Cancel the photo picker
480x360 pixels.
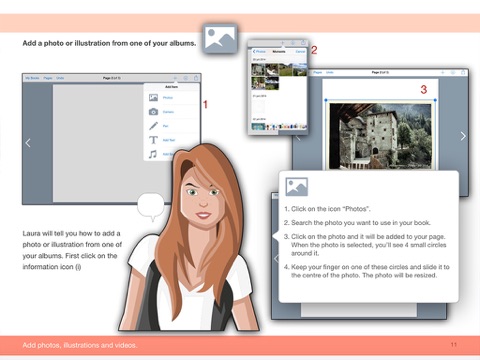pyautogui.click(x=300, y=51)
